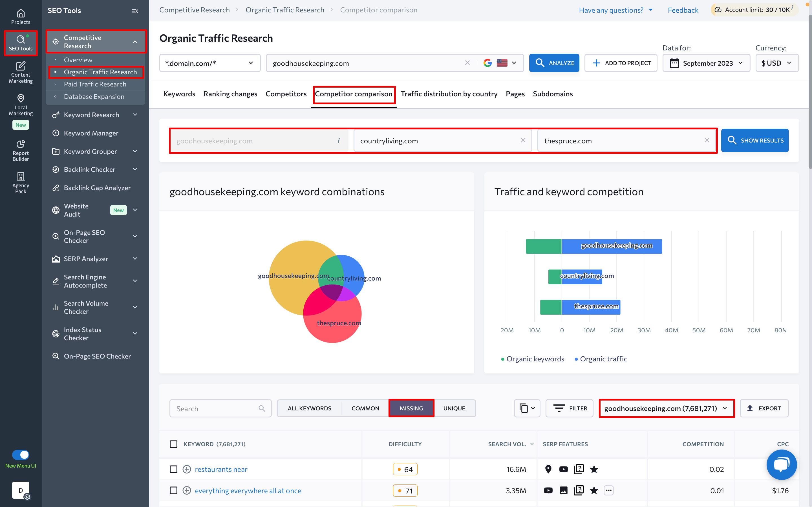Switch to the Keywords tab
Image resolution: width=812 pixels, height=507 pixels.
(x=178, y=94)
